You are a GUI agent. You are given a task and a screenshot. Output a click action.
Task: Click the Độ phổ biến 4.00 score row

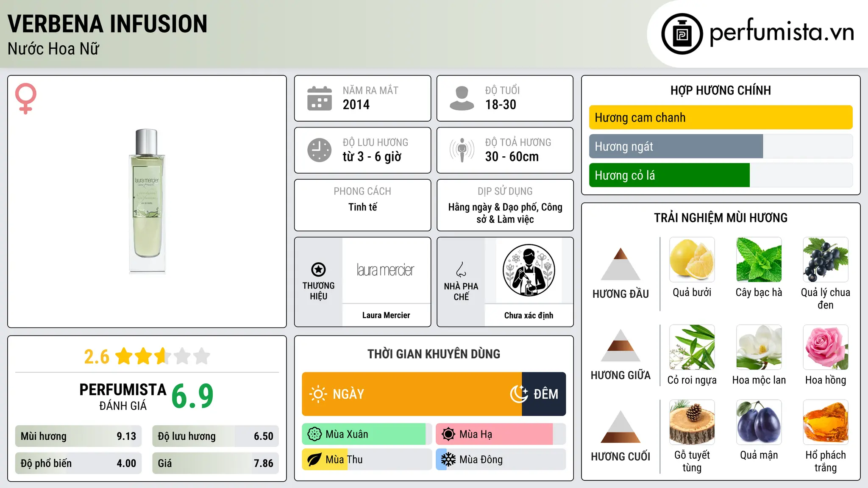click(x=78, y=463)
